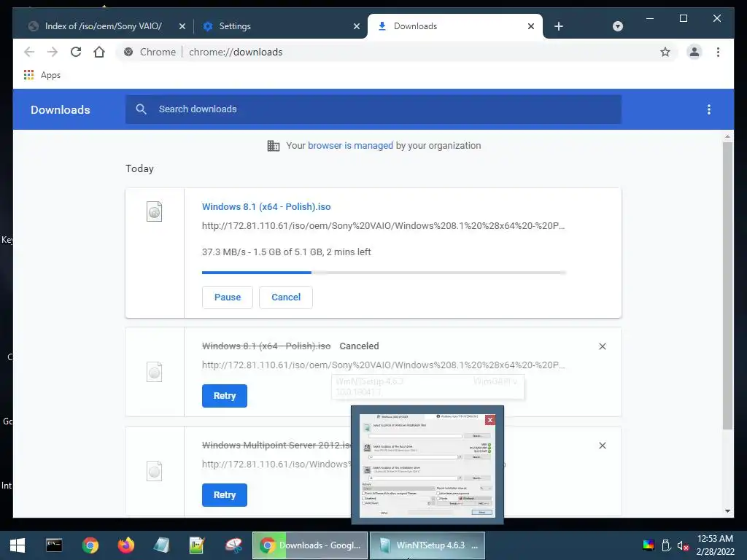The height and width of the screenshot is (560, 747).
Task: Open a new browser tab
Action: click(559, 26)
